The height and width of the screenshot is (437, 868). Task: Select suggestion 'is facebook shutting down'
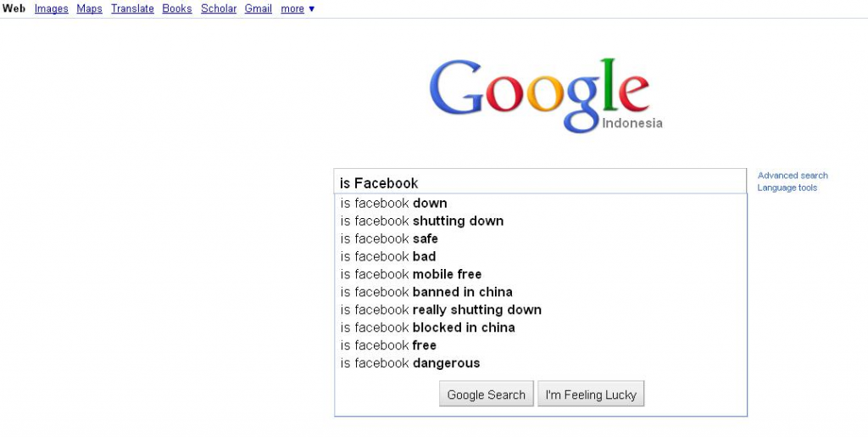(540, 221)
